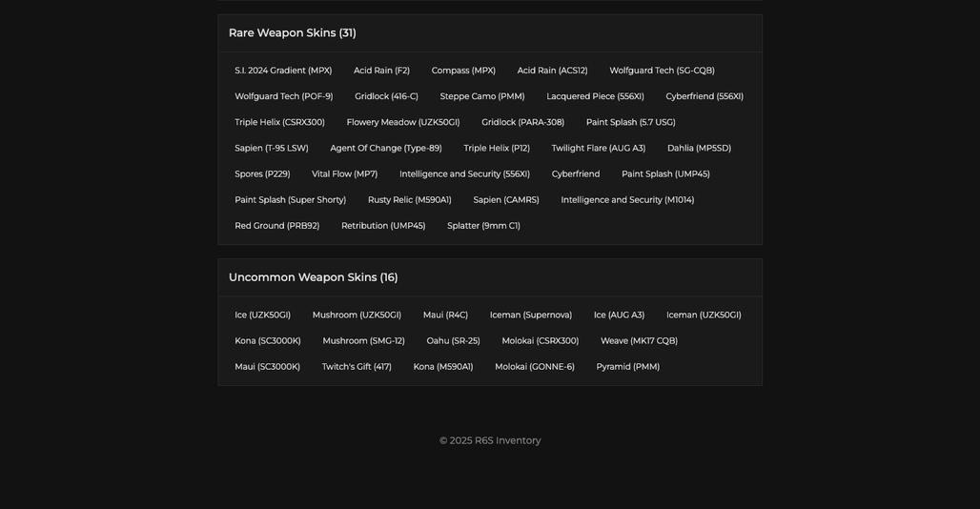Select Flowery Meadow (UZK50GI) skin
This screenshot has width=980, height=509.
403,122
